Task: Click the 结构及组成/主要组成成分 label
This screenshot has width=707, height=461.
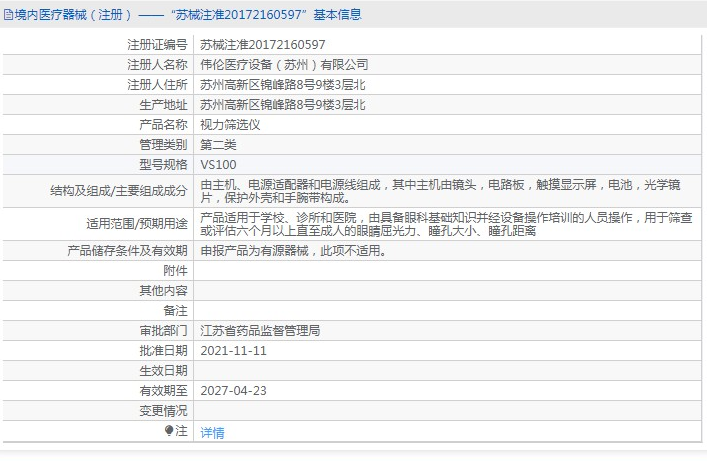Action: 119,191
